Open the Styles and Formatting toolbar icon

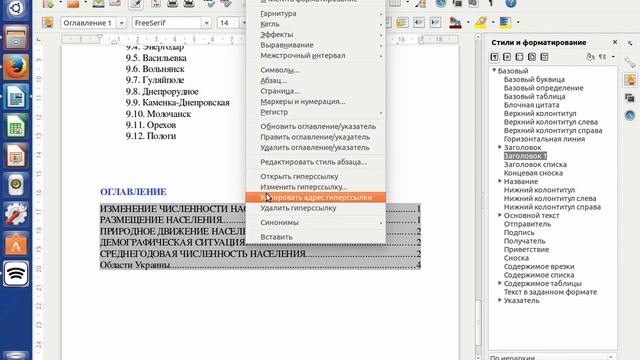[48, 22]
